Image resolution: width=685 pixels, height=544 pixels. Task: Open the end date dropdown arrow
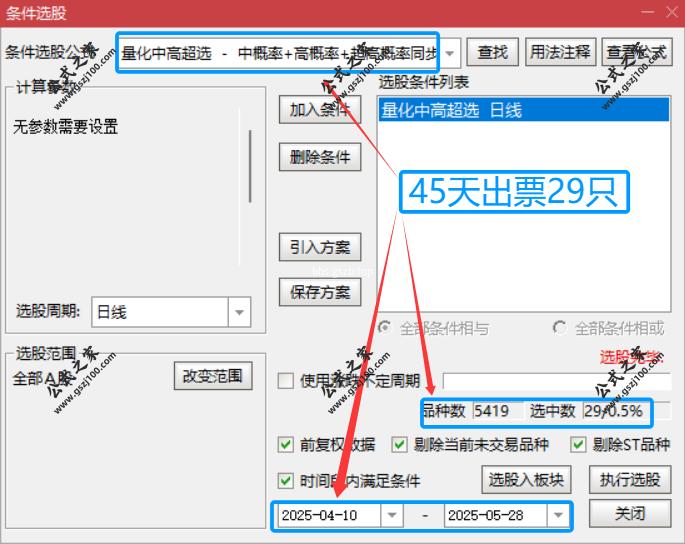[558, 516]
